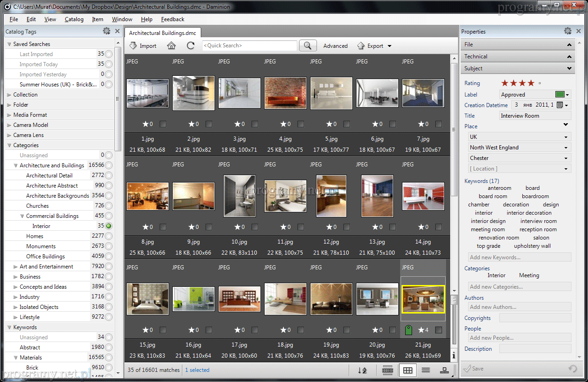This screenshot has height=382, width=588.
Task: Tick the selection checkbox for 14.jpg
Action: (x=439, y=227)
